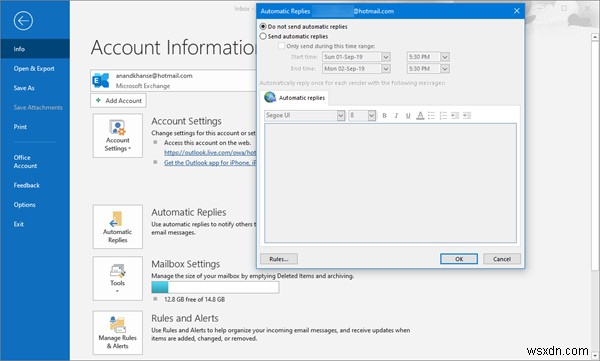The width and height of the screenshot is (600, 361).
Task: Open the outlook.live.com web access link
Action: [210, 152]
